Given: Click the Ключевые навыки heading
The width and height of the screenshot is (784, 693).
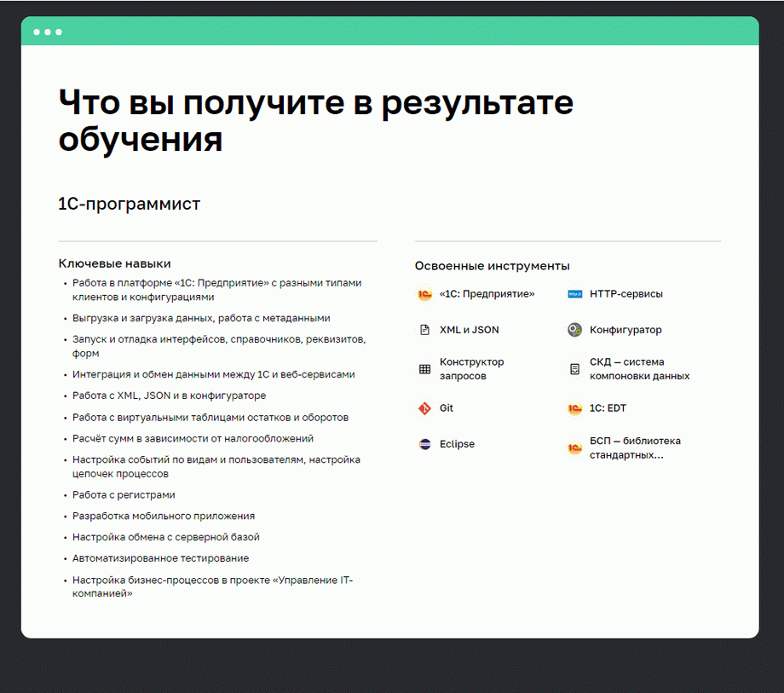Looking at the screenshot, I should pos(114,263).
